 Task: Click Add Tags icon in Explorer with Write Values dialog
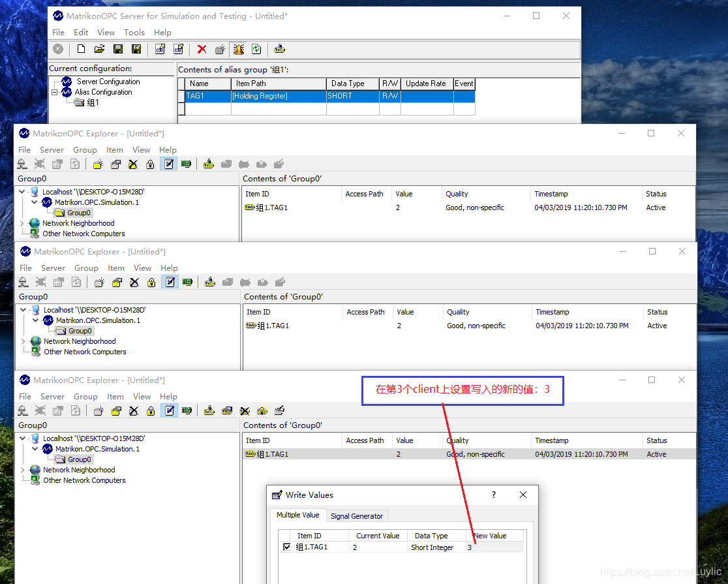point(209,410)
